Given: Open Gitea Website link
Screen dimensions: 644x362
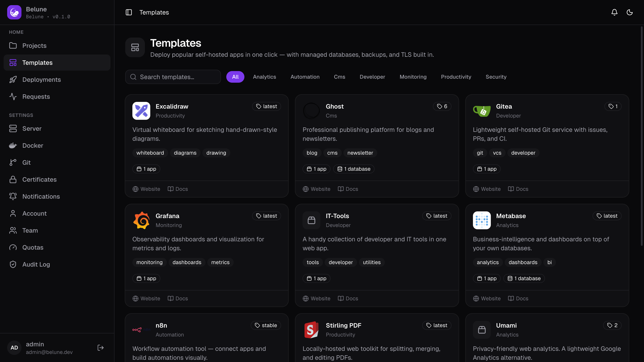Looking at the screenshot, I should pyautogui.click(x=487, y=189).
